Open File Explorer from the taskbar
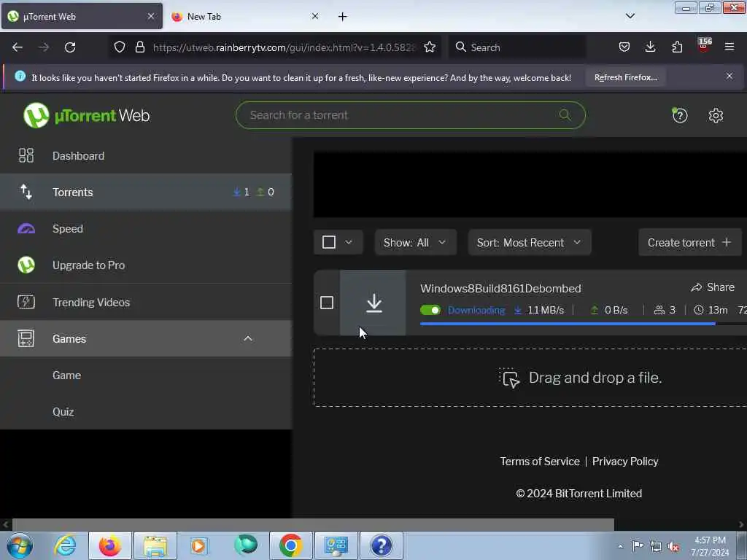 coord(155,545)
